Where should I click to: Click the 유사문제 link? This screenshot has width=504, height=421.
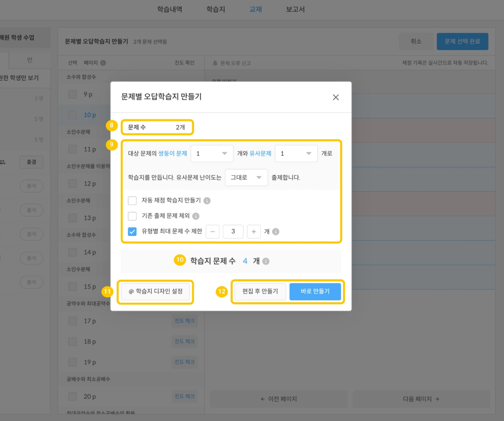[260, 154]
